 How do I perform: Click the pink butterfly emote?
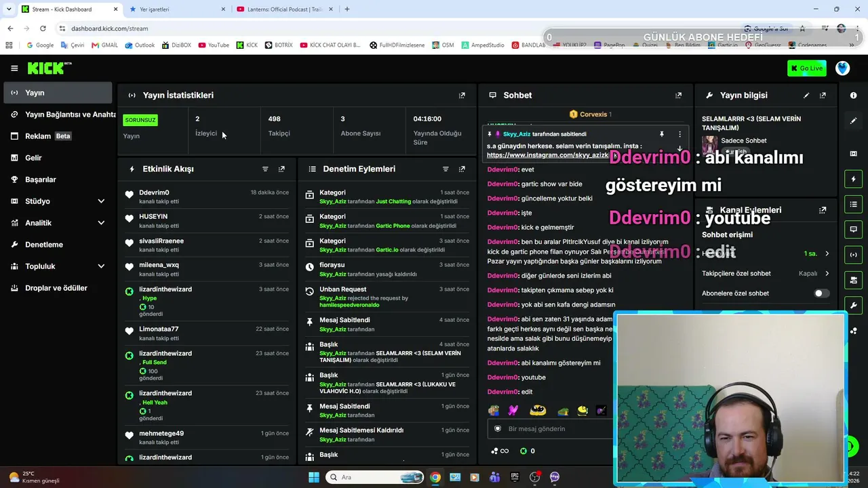click(513, 410)
